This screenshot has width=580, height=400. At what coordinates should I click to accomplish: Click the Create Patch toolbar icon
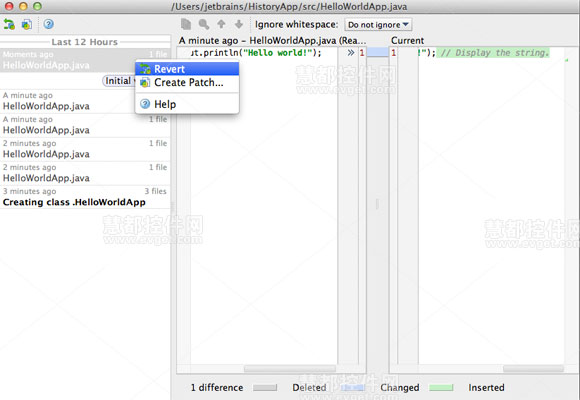tap(27, 24)
